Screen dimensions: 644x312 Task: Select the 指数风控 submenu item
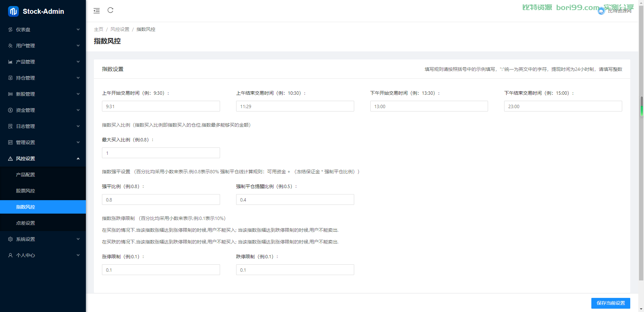point(43,207)
